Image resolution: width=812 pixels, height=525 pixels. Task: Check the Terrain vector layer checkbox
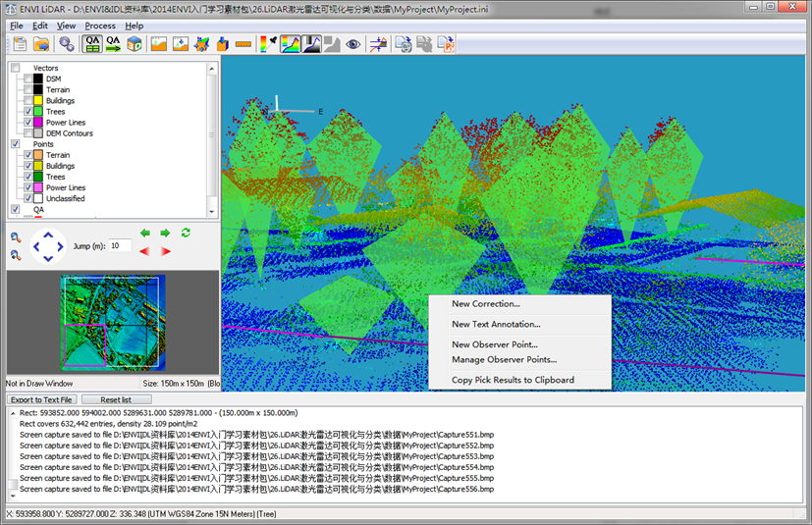[27, 89]
